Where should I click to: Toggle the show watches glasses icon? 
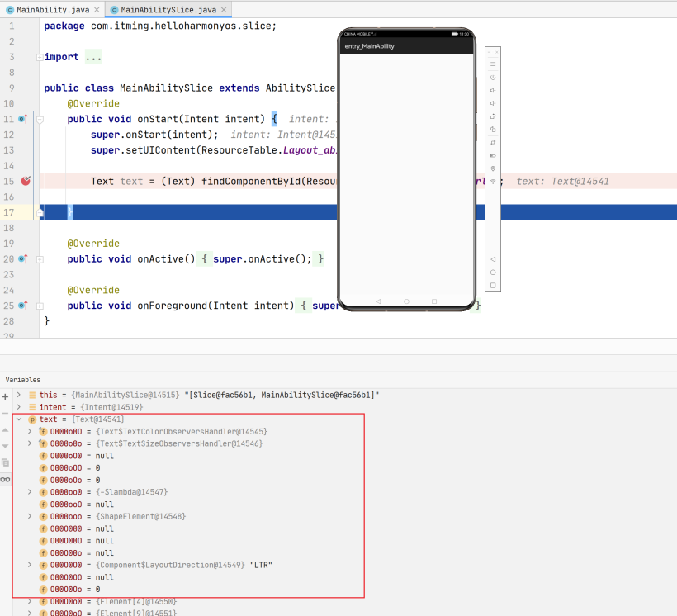click(x=5, y=480)
